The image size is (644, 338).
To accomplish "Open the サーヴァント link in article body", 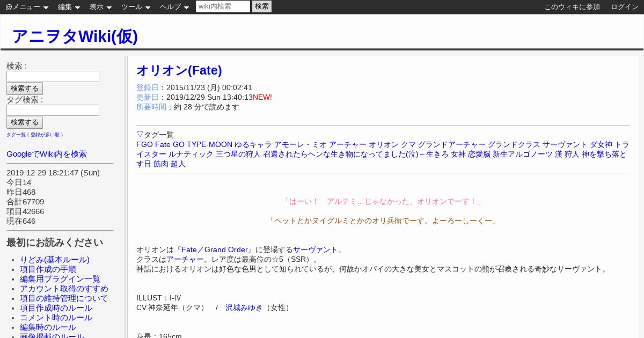I will point(316,249).
